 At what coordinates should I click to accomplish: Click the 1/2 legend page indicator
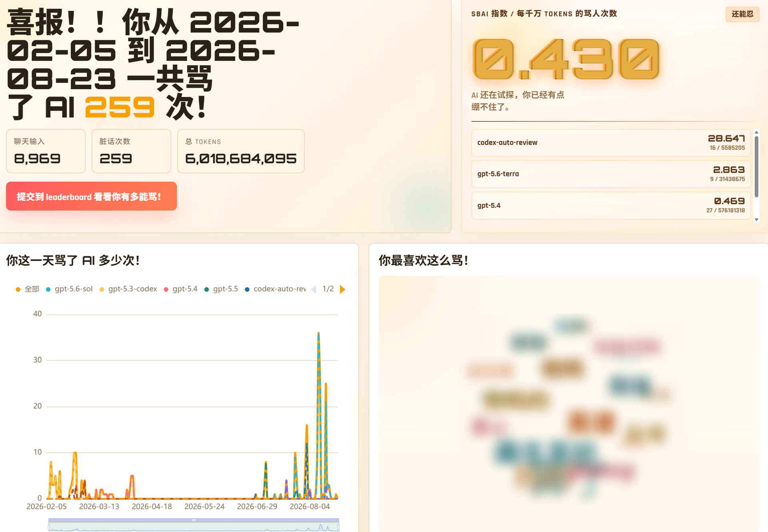[328, 289]
